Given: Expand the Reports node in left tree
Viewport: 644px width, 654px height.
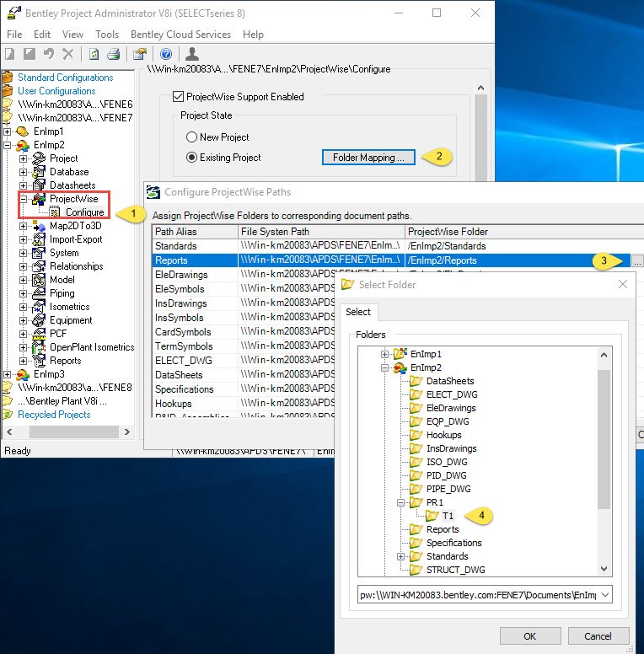Looking at the screenshot, I should 24,361.
